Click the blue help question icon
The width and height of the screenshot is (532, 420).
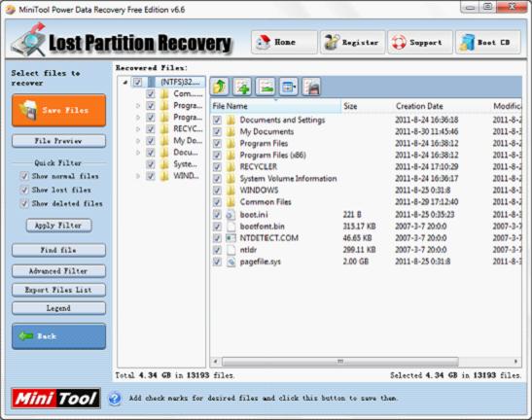(x=115, y=399)
